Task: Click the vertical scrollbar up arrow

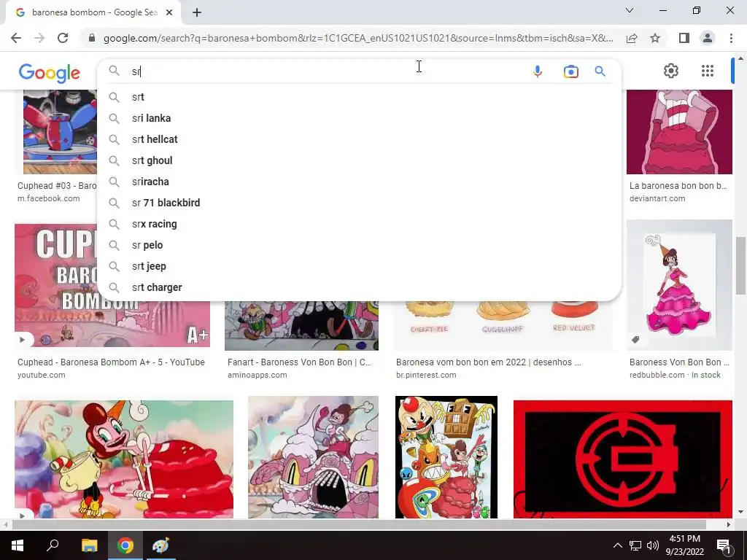Action: pyautogui.click(x=740, y=58)
